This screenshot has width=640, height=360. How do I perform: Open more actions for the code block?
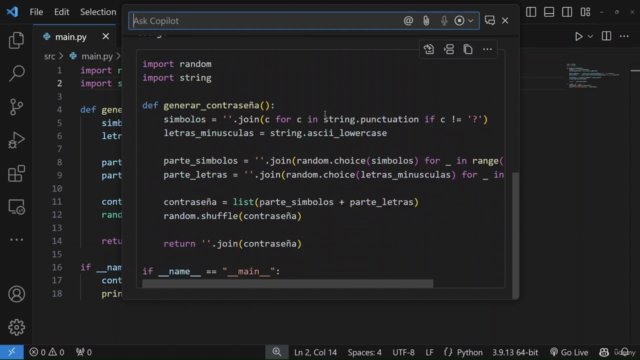[487, 49]
